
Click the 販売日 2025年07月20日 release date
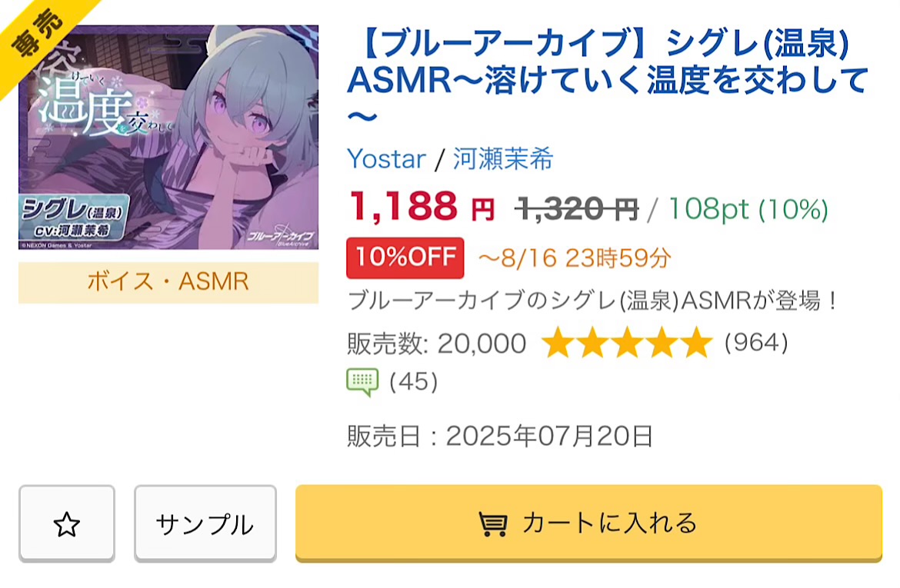(500, 437)
